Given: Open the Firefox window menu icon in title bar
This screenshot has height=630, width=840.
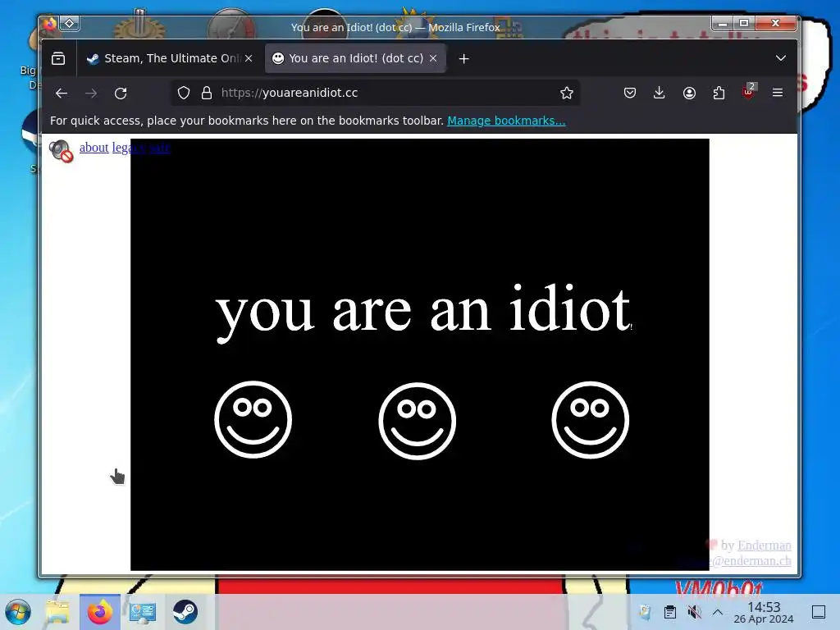Looking at the screenshot, I should [50, 24].
